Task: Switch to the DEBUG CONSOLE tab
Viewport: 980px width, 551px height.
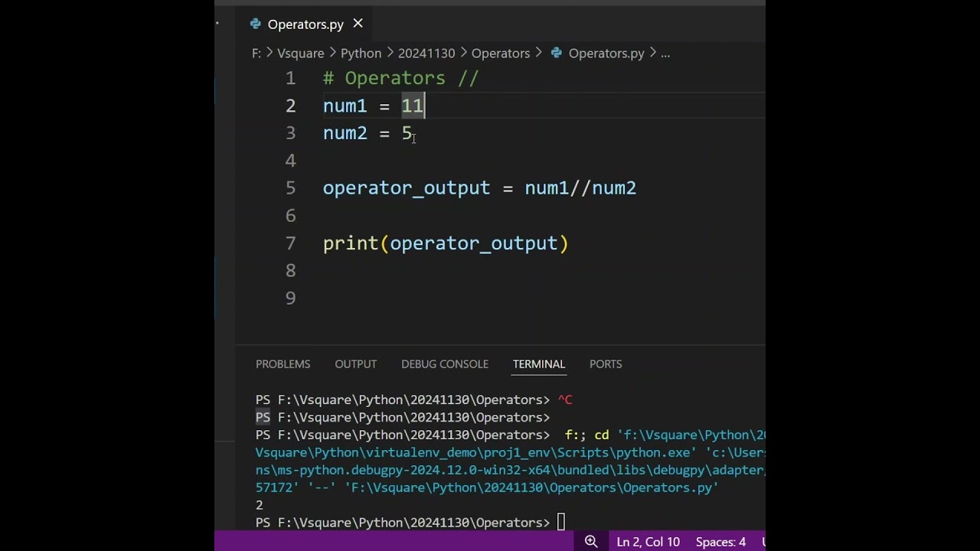Action: pyautogui.click(x=445, y=364)
